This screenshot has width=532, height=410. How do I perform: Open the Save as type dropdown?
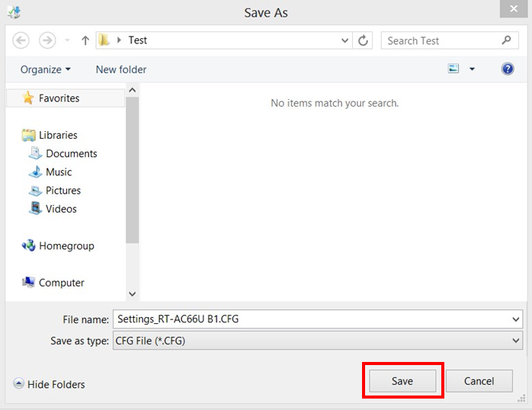tap(318, 341)
